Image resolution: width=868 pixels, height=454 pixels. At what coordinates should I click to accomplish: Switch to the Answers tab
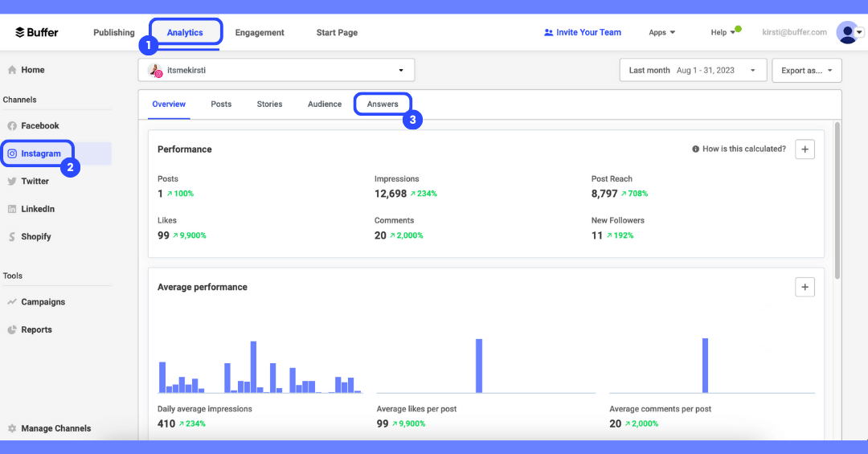(x=383, y=104)
